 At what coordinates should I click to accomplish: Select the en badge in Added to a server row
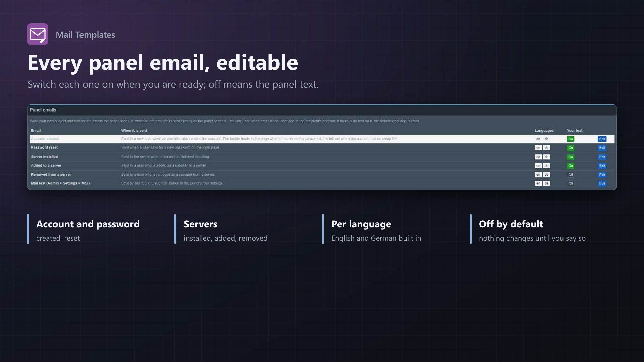(538, 166)
